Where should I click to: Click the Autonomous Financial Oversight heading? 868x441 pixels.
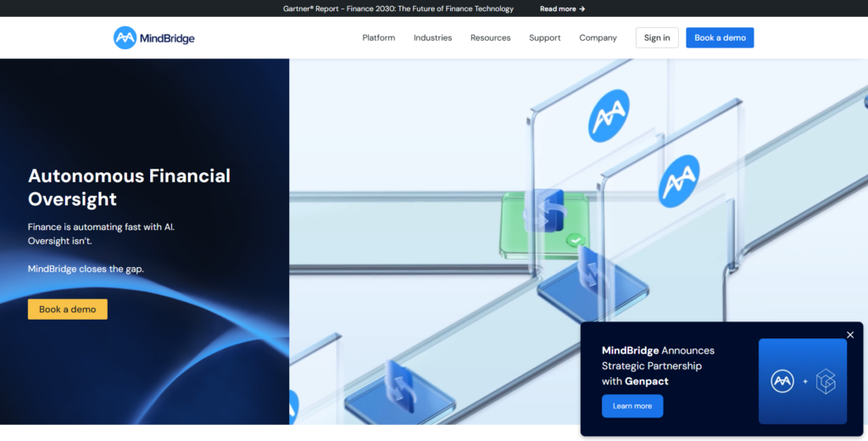click(x=129, y=187)
